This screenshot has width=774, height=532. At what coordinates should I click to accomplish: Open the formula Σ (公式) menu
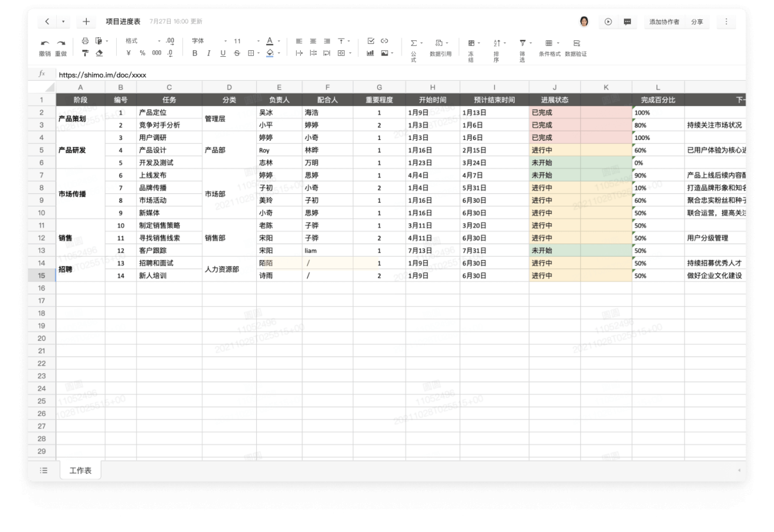click(415, 50)
